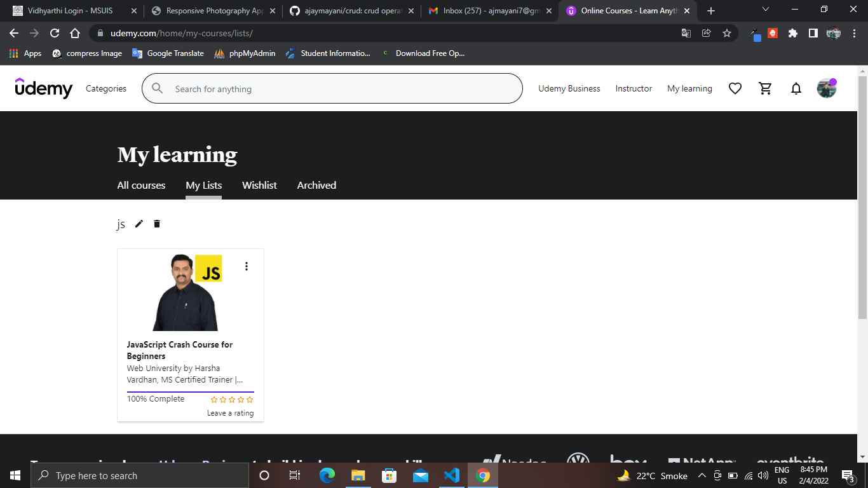Viewport: 868px width, 488px height.
Task: Go to My learning link
Action: (x=689, y=88)
